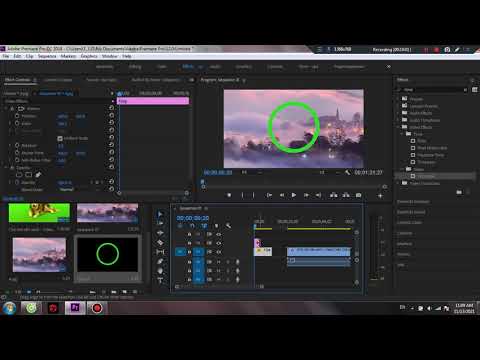Open timeline display settings wrench
Screen dimensions: 480x360
(228, 226)
